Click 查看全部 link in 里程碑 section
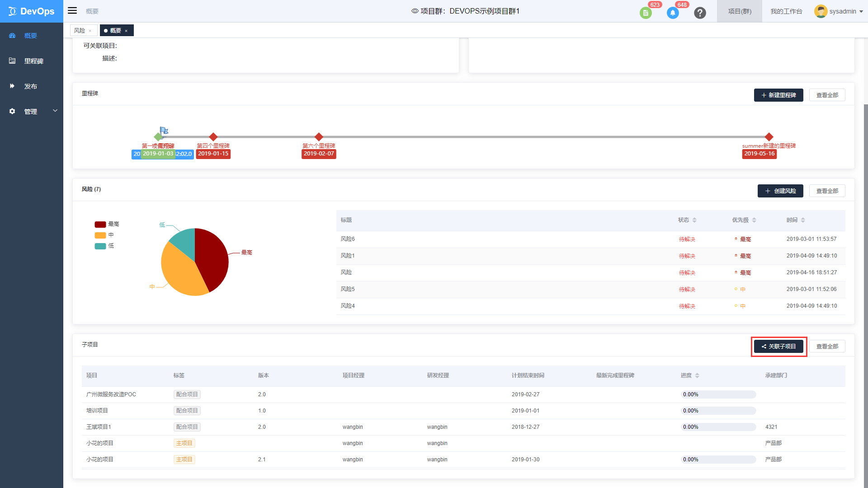 coord(826,95)
